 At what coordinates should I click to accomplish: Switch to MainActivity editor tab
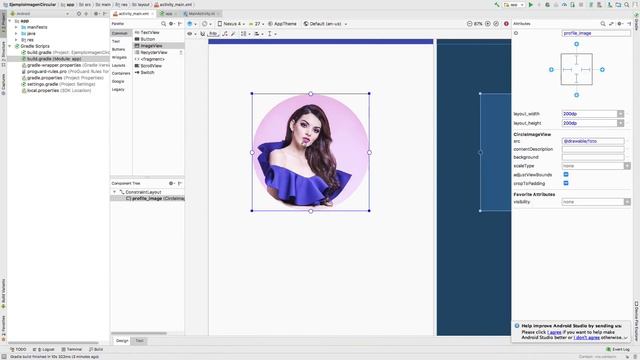pos(202,13)
